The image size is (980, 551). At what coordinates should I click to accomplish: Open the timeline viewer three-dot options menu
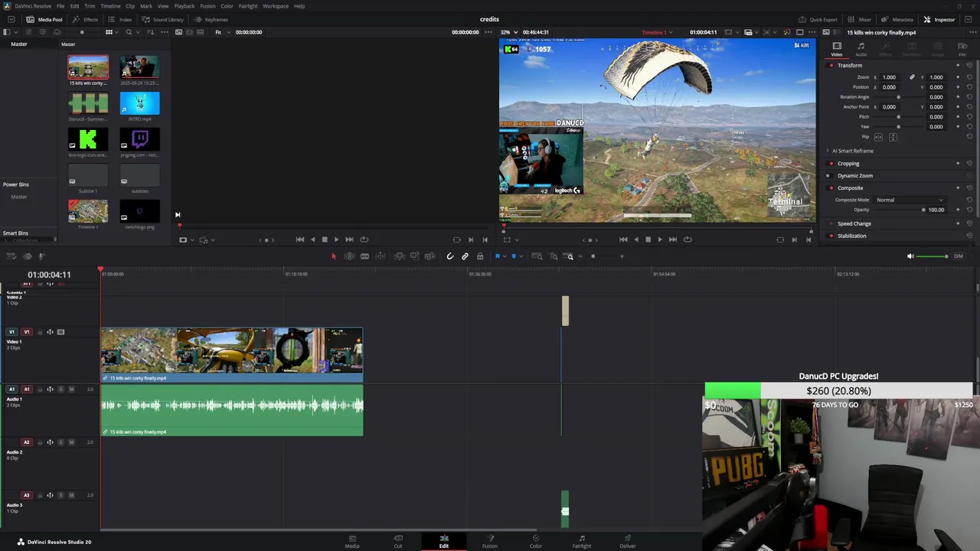coord(814,32)
